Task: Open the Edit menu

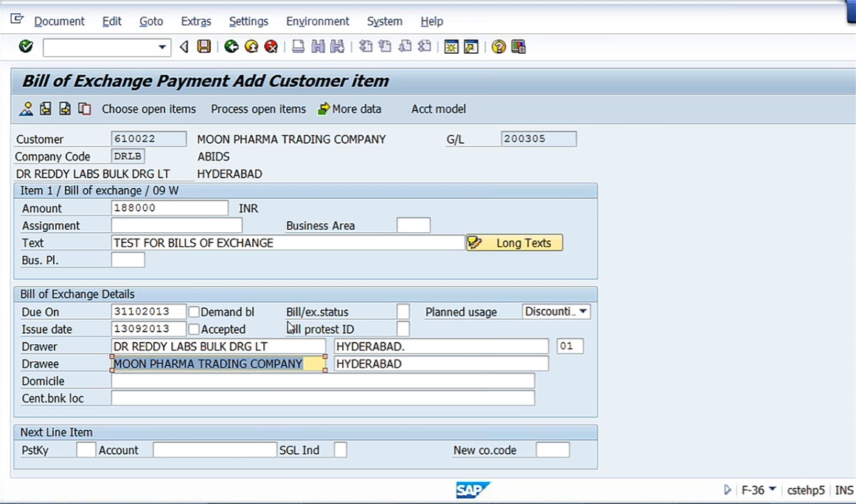Action: [112, 21]
